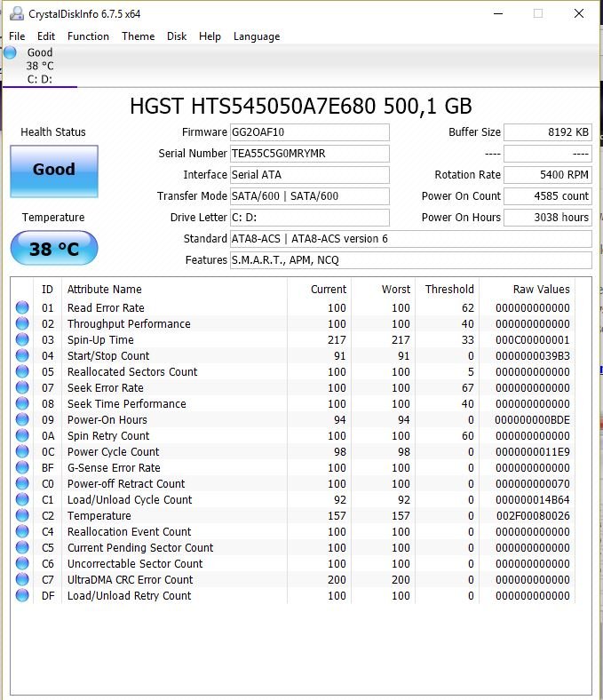Click the Firmware field GG2OAF10
The image size is (603, 700).
(x=310, y=132)
